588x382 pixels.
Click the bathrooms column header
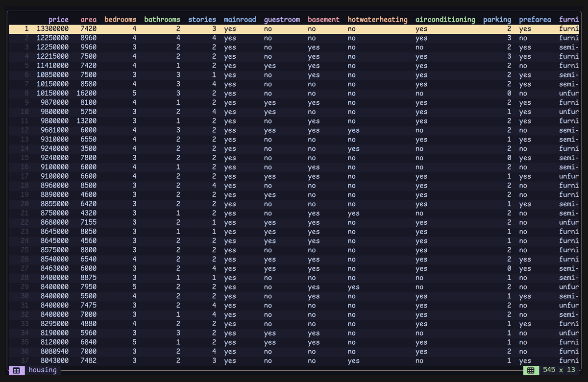pos(162,20)
